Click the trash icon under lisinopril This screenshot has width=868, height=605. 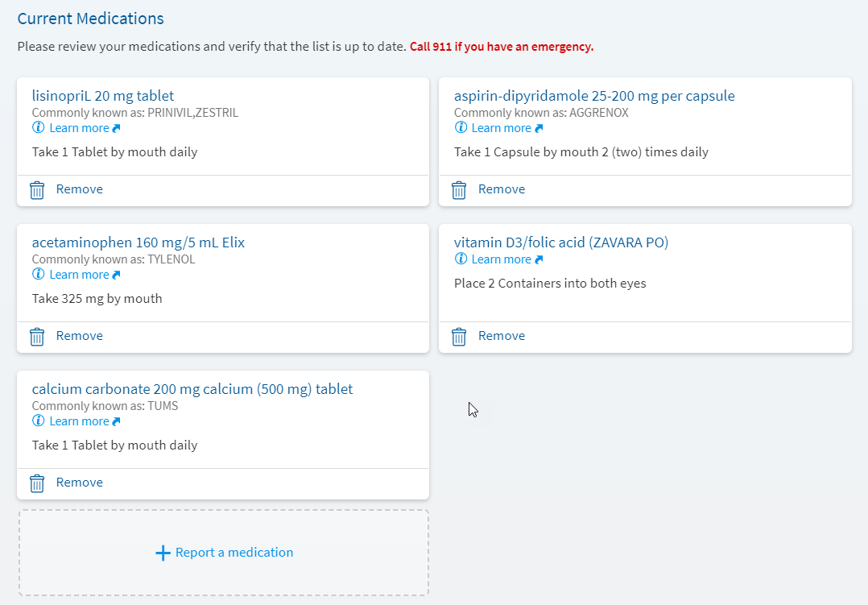pos(37,190)
